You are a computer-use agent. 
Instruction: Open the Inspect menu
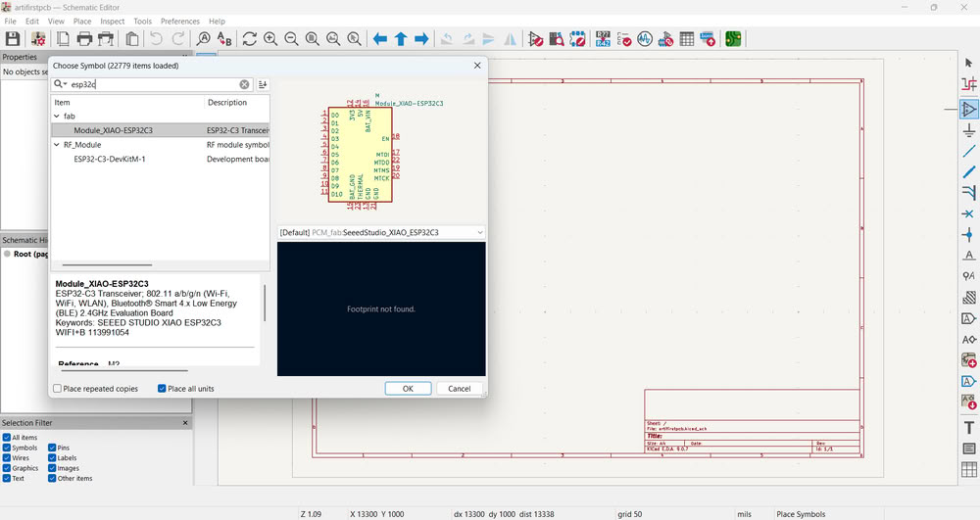113,22
